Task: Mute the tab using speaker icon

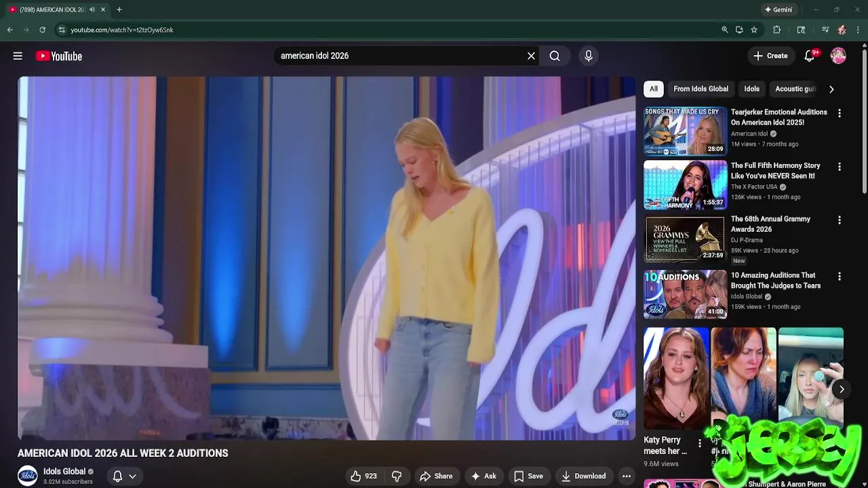Action: 92,9
